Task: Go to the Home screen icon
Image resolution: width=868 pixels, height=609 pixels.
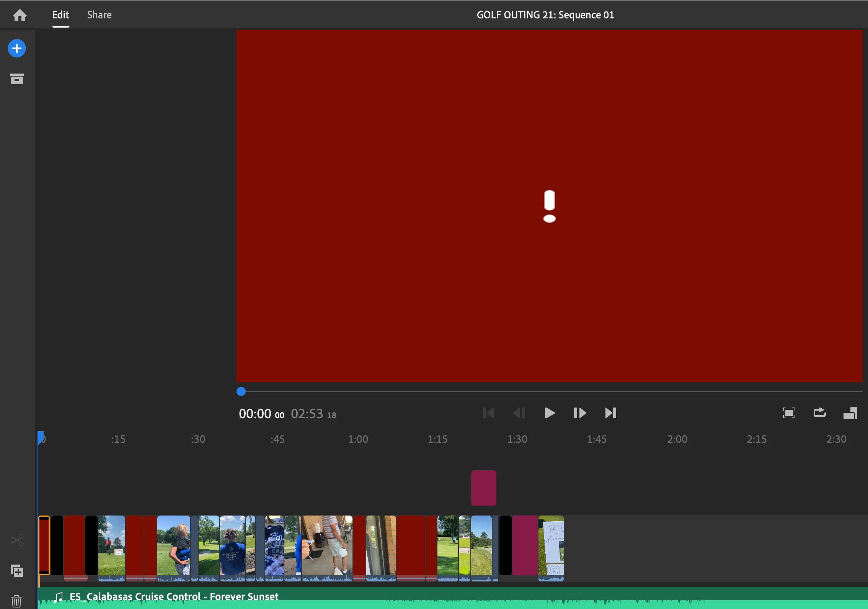Action: [x=20, y=15]
